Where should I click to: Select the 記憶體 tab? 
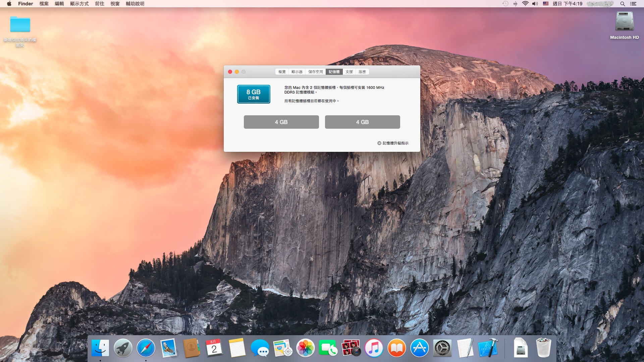coord(334,72)
